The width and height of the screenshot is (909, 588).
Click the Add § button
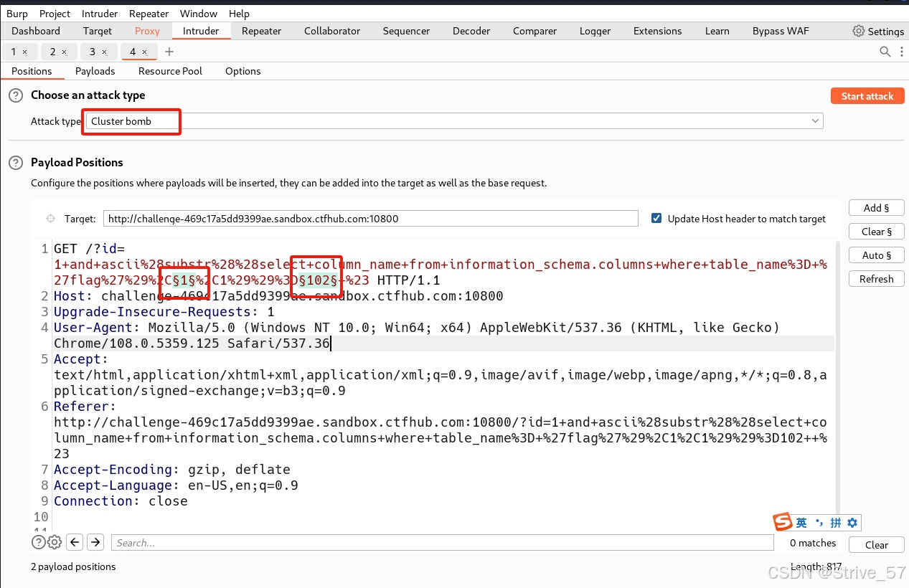[876, 208]
